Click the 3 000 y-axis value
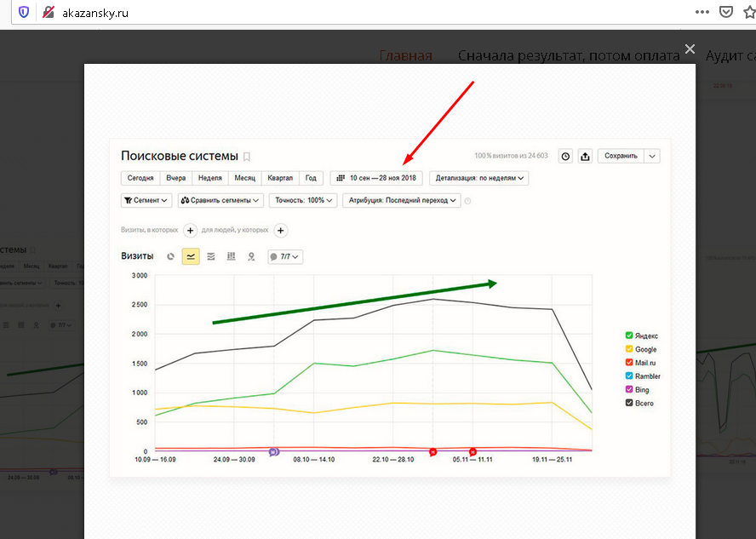Screen dimensions: 756x539 click(x=140, y=275)
